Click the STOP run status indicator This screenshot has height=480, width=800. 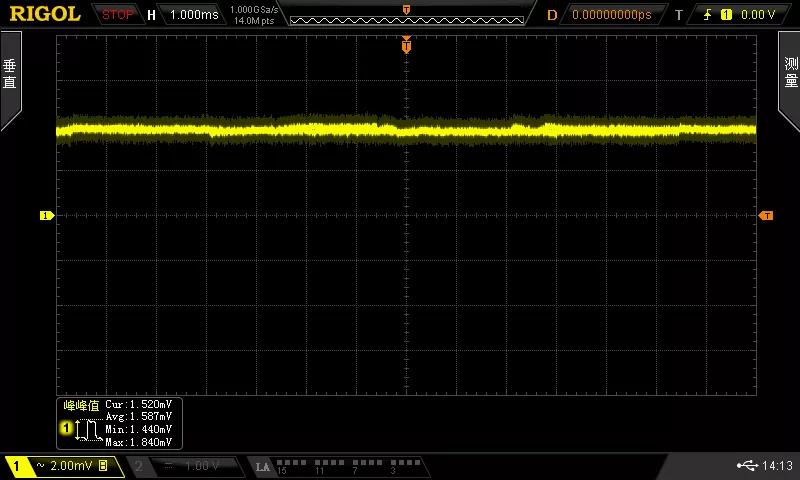pyautogui.click(x=117, y=15)
